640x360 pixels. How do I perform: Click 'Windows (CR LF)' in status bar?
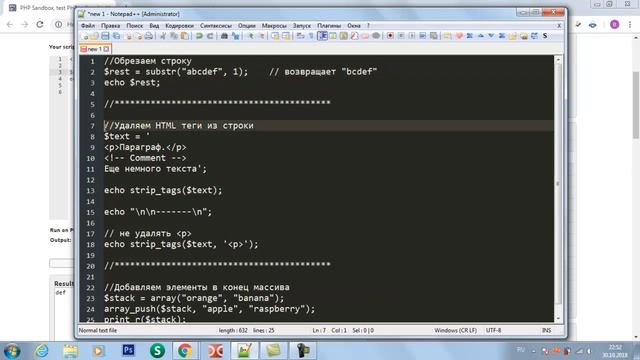point(455,331)
